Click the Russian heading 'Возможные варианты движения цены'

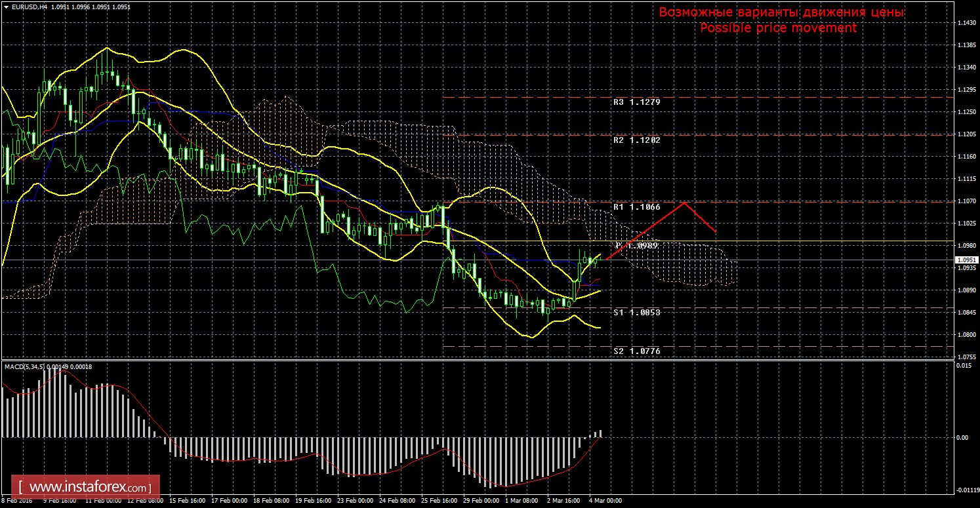(x=781, y=13)
